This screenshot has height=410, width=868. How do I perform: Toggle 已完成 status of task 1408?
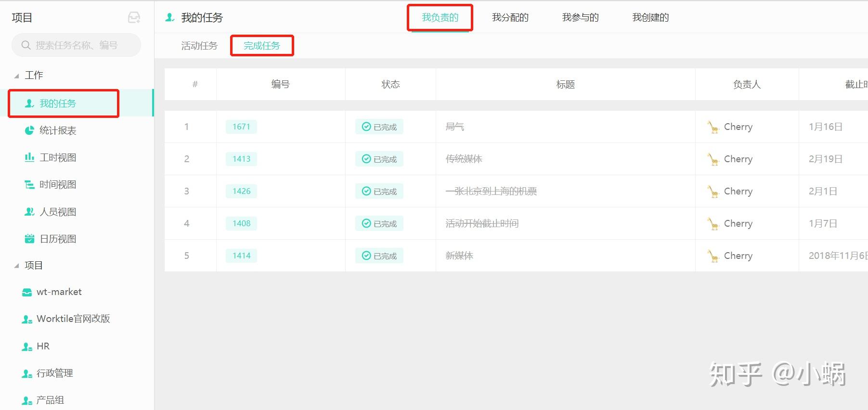pos(379,223)
